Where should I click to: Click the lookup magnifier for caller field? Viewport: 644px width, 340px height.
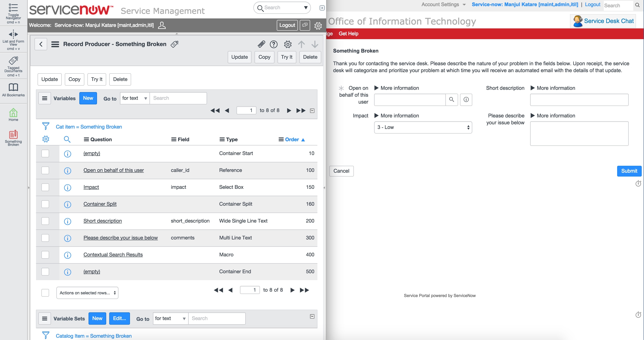point(452,100)
